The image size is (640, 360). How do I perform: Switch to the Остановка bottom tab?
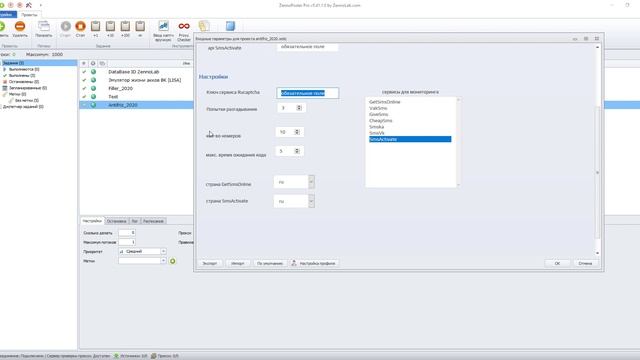[116, 221]
